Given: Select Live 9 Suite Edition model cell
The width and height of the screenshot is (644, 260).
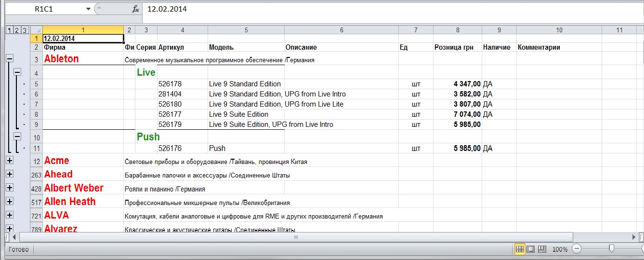Looking at the screenshot, I should (246, 114).
